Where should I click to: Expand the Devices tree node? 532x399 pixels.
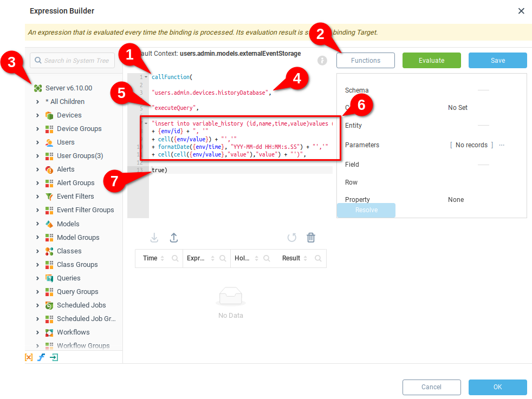(37, 115)
